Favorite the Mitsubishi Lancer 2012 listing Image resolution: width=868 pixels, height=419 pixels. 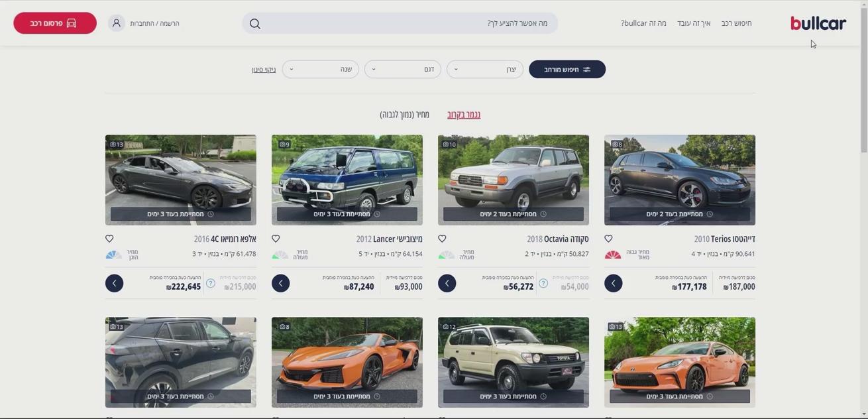tap(276, 239)
